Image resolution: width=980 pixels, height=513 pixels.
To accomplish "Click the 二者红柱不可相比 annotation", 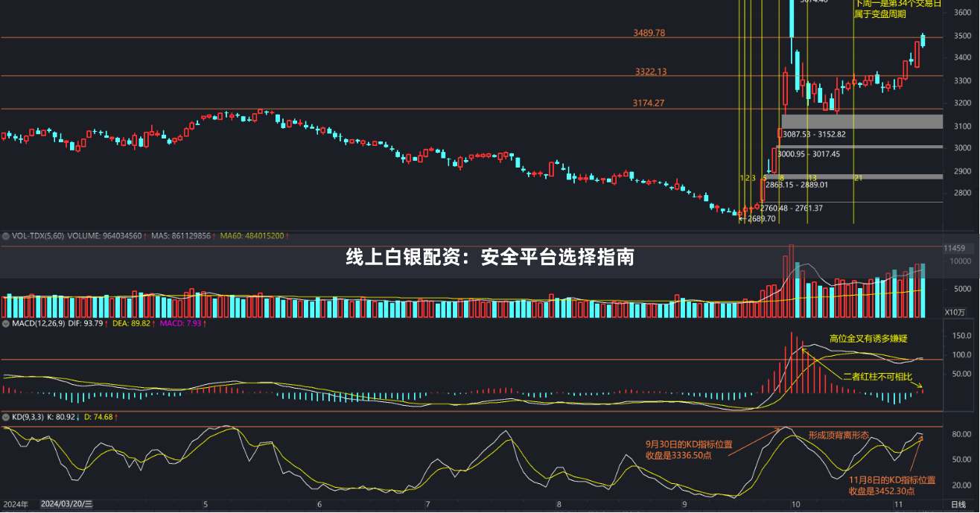I will coord(877,377).
